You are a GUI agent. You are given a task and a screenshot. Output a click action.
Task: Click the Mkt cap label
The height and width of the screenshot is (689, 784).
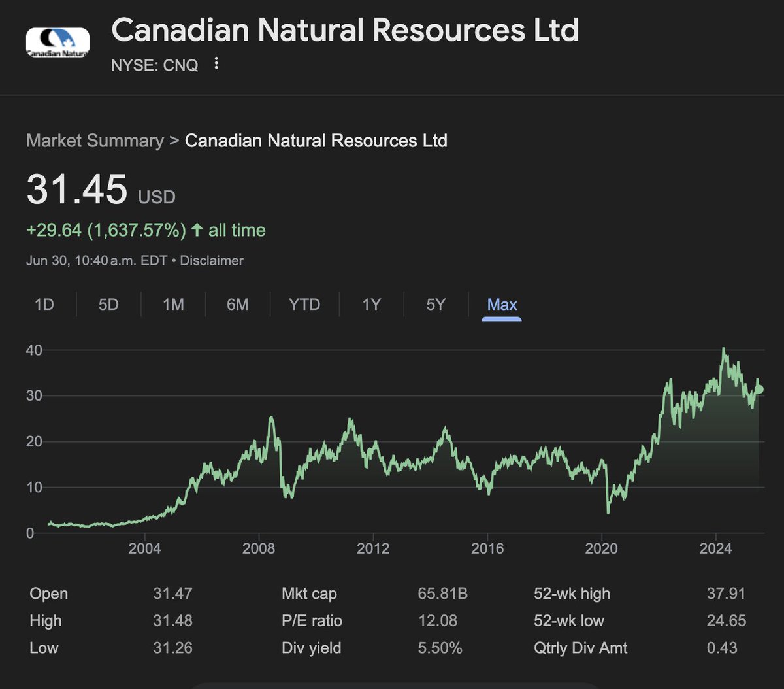point(309,594)
